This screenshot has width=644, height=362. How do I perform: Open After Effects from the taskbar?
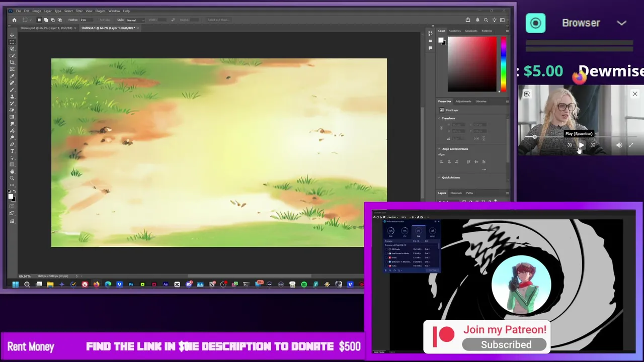coord(166,284)
